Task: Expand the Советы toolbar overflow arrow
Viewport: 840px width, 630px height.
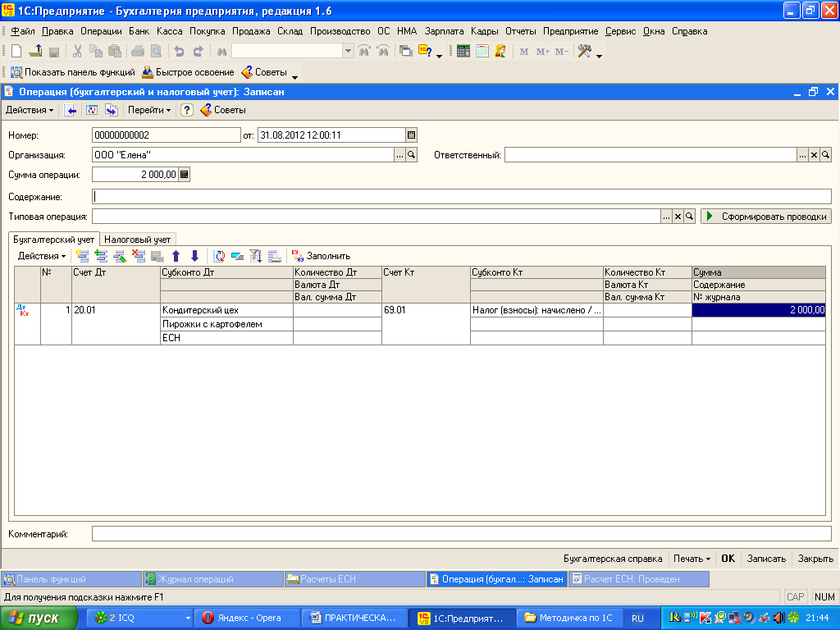Action: click(x=294, y=78)
